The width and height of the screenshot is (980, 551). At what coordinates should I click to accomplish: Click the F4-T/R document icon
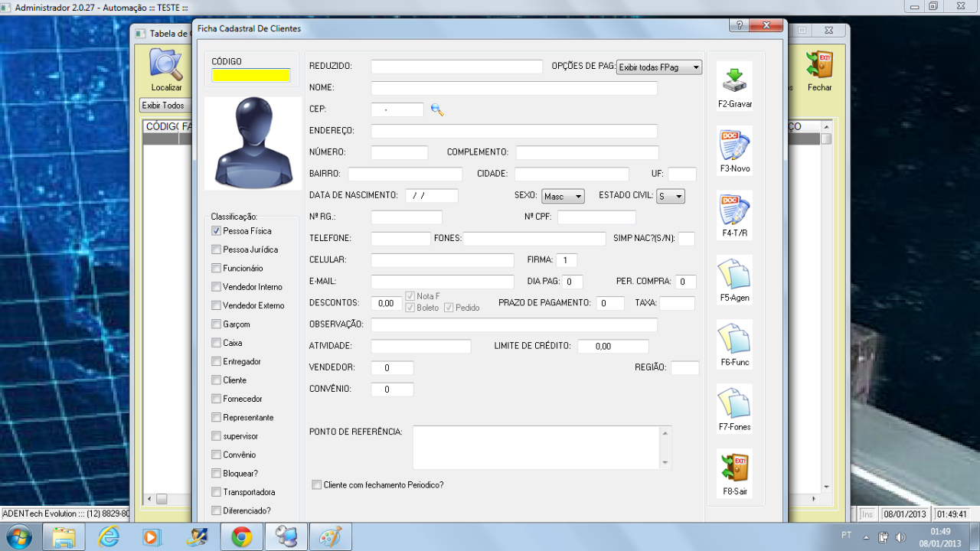pyautogui.click(x=734, y=210)
